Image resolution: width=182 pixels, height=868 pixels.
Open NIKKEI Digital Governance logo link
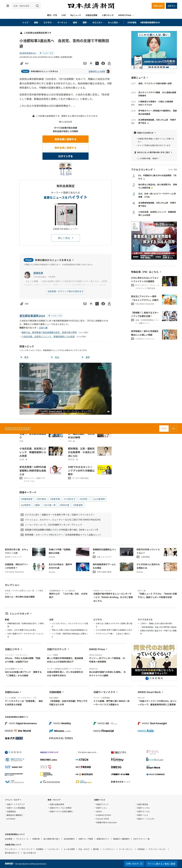[21, 723]
